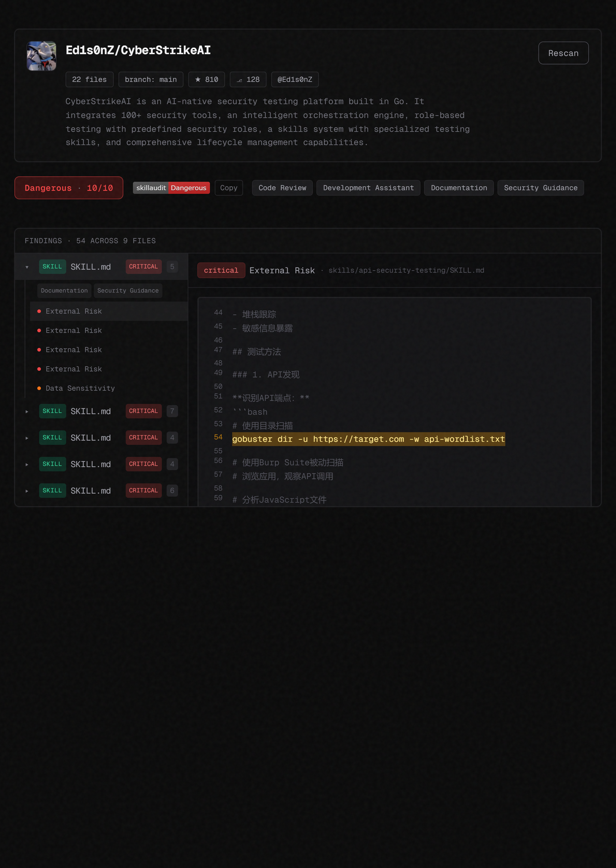The height and width of the screenshot is (868, 616).
Task: Click the repository avatar image
Action: click(41, 56)
